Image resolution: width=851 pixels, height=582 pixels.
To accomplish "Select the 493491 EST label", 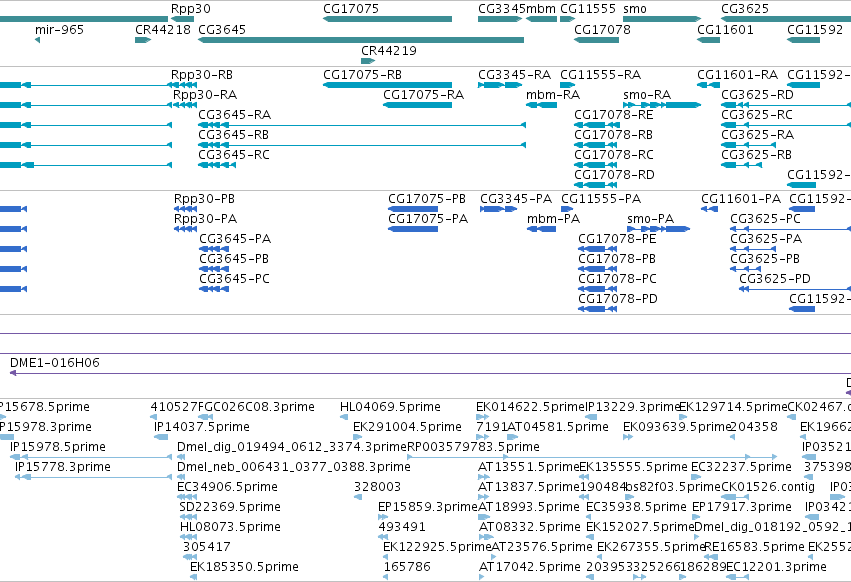I will click(402, 527).
